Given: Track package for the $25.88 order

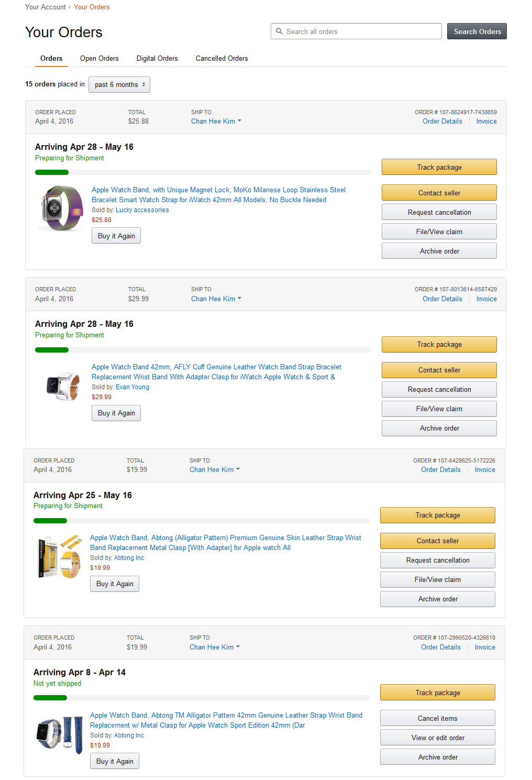Looking at the screenshot, I should (439, 167).
